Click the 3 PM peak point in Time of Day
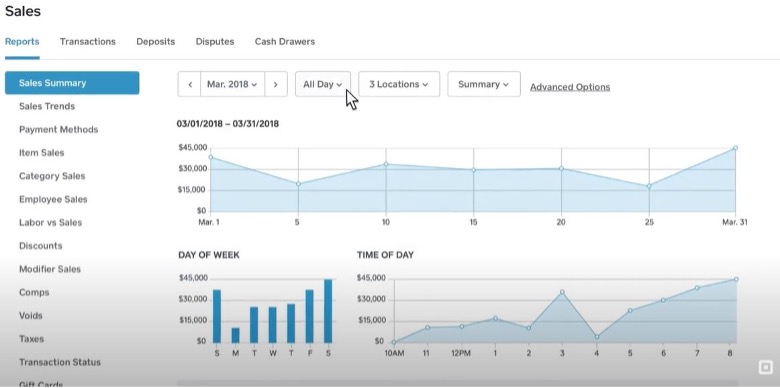 click(562, 292)
